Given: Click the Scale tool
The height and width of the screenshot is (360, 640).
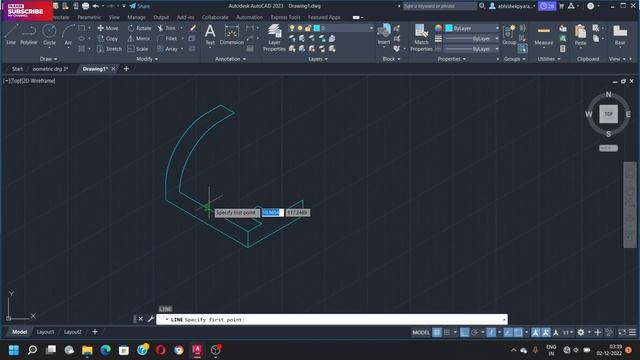Looking at the screenshot, I should point(138,49).
